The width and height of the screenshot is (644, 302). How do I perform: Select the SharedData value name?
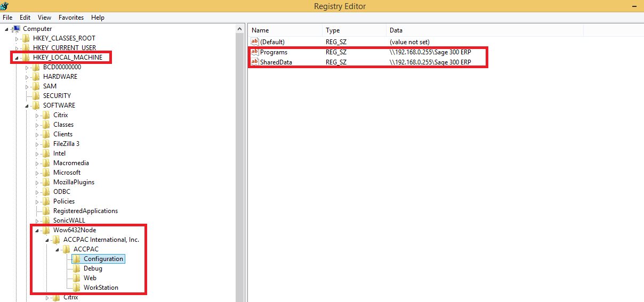(x=276, y=62)
